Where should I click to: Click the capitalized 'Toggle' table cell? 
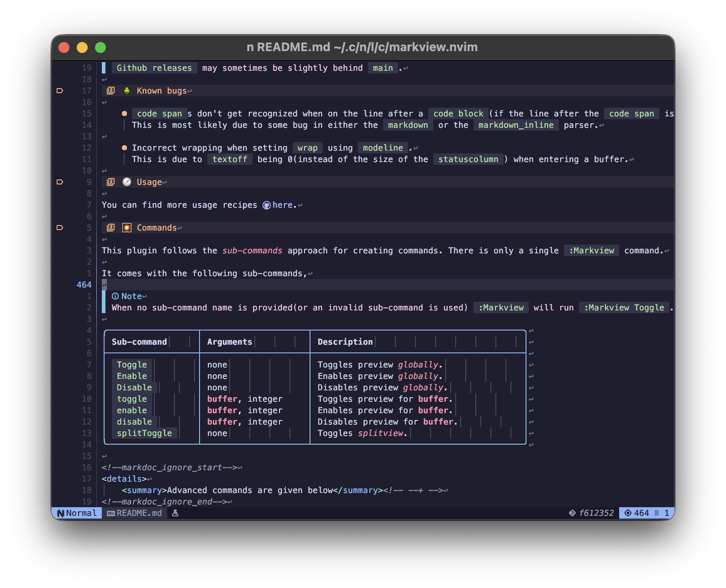[x=132, y=365]
